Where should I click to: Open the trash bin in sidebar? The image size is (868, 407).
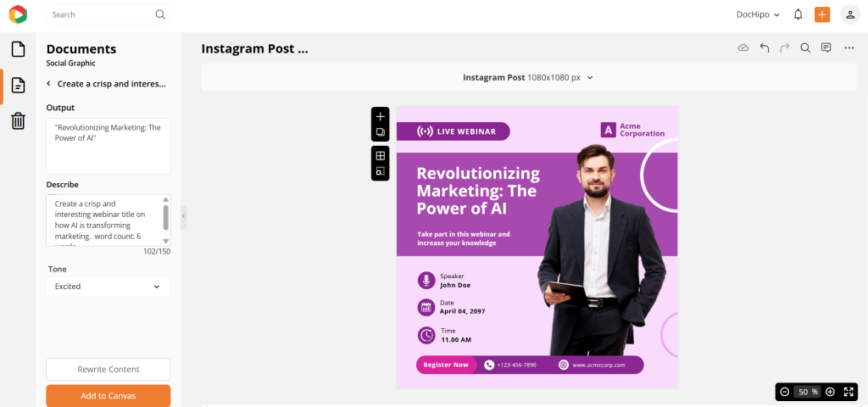click(18, 121)
